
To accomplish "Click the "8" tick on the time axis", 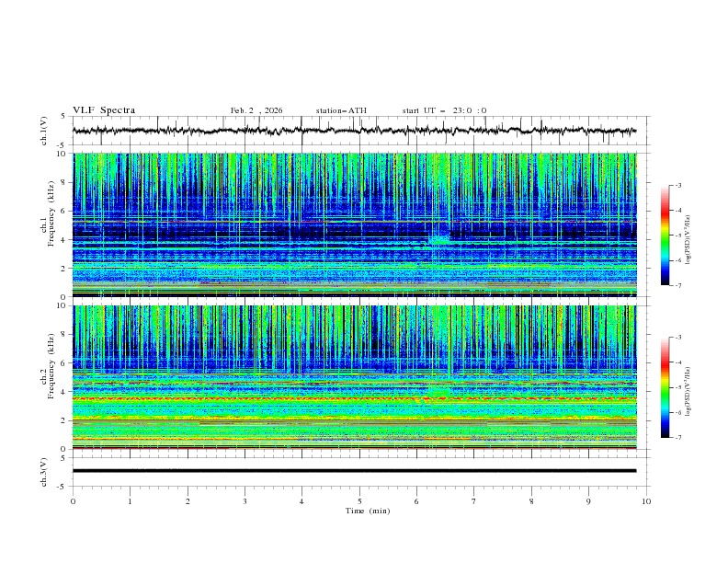I will (x=531, y=501).
